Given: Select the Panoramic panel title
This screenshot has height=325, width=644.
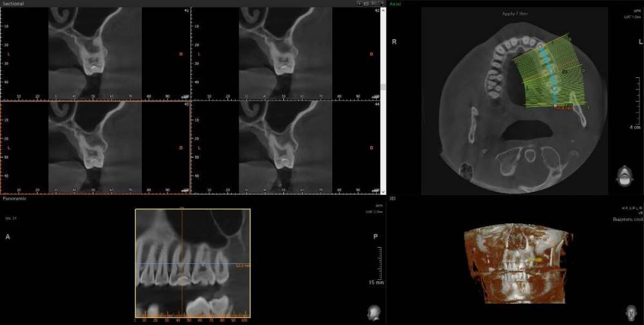Looking at the screenshot, I should click(14, 199).
